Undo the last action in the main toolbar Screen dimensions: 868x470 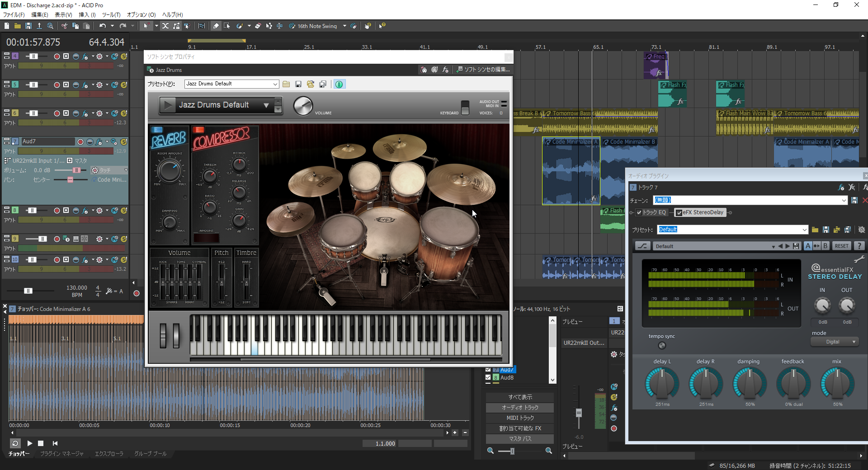point(103,26)
